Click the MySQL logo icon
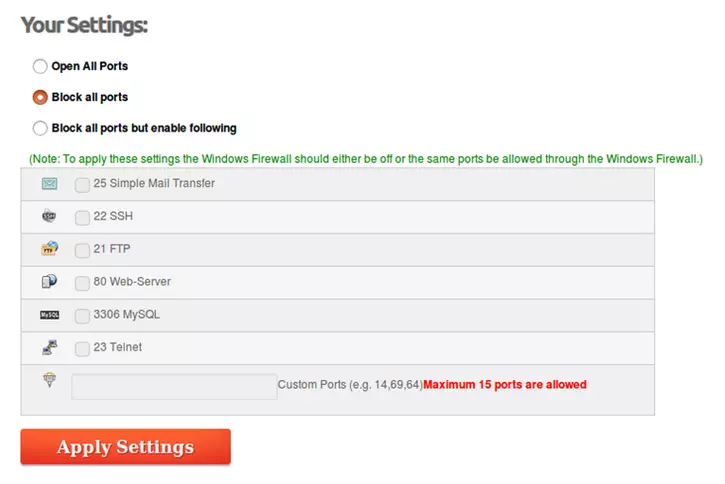 click(x=50, y=315)
